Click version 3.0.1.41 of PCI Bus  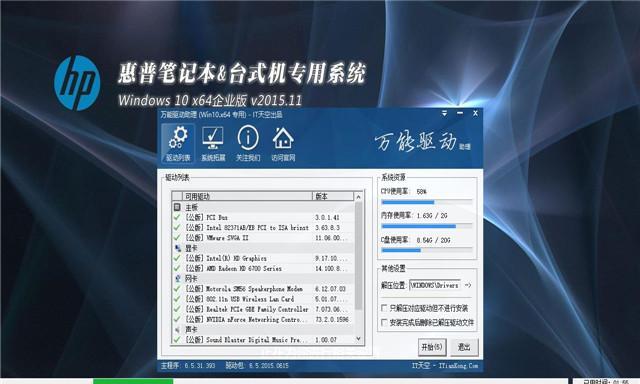327,218
